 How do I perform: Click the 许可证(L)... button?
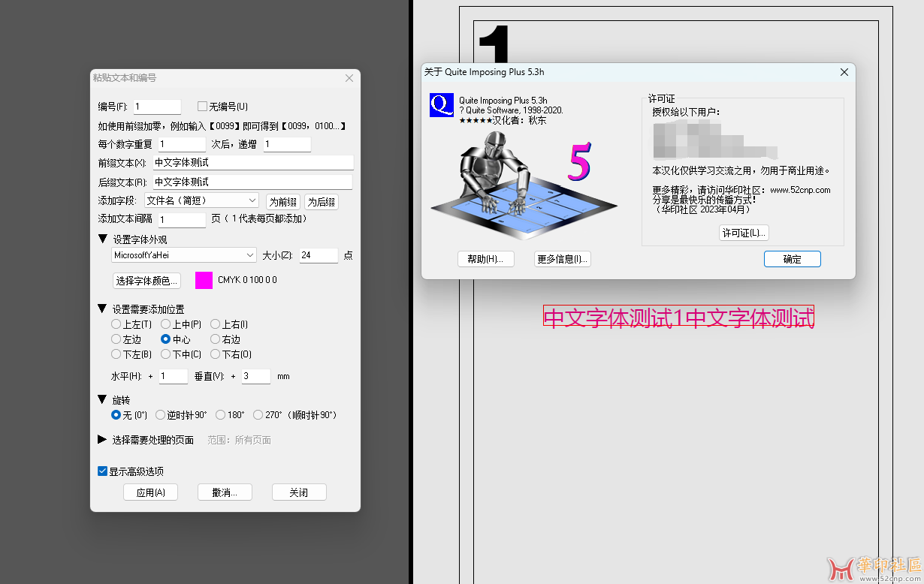[x=744, y=233]
